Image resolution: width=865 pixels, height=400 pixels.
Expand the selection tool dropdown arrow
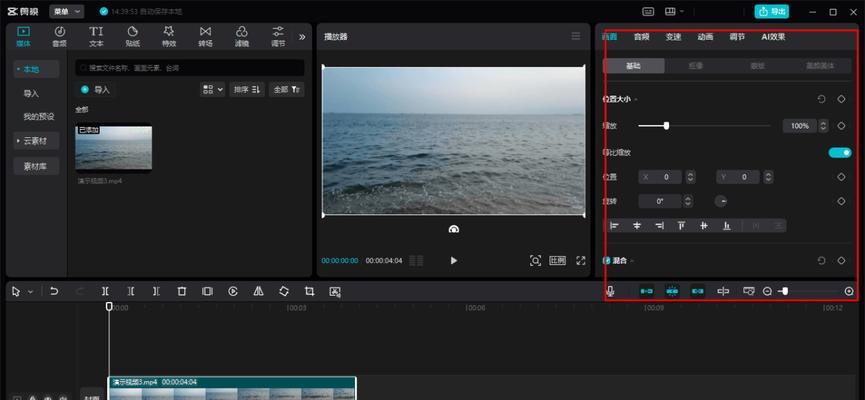point(31,291)
